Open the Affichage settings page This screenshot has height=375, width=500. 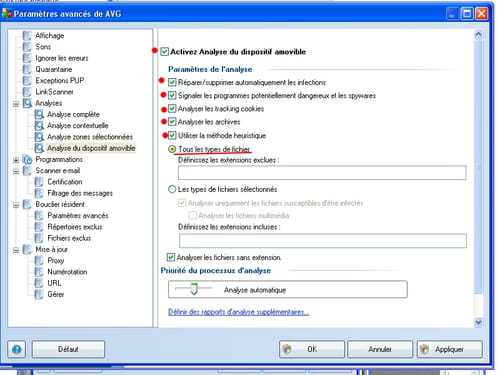point(50,35)
